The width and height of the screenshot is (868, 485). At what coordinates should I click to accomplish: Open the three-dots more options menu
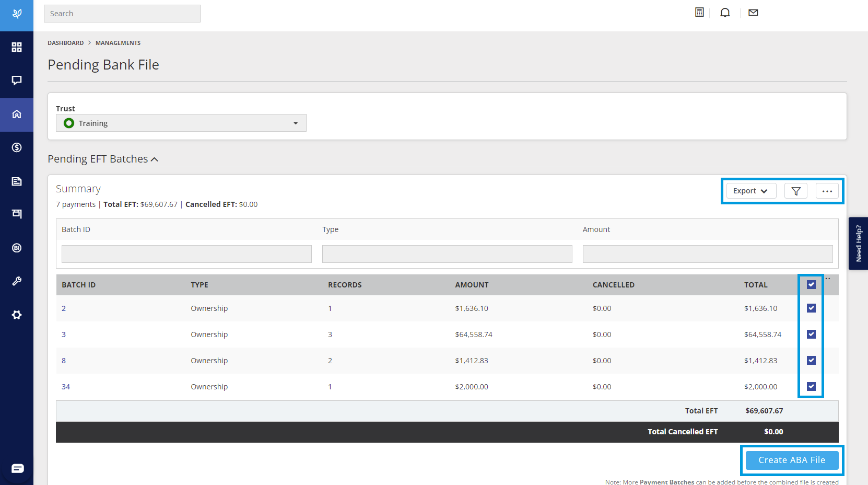[x=827, y=191]
